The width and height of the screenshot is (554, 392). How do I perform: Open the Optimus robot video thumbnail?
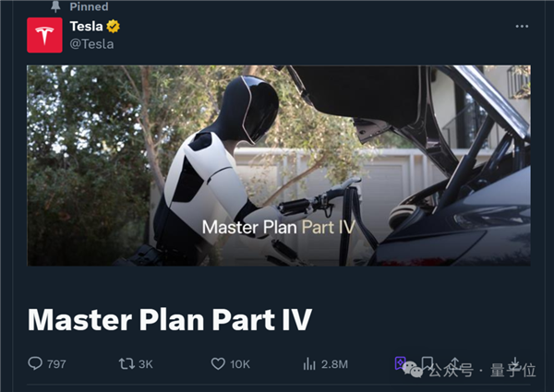[x=279, y=165]
